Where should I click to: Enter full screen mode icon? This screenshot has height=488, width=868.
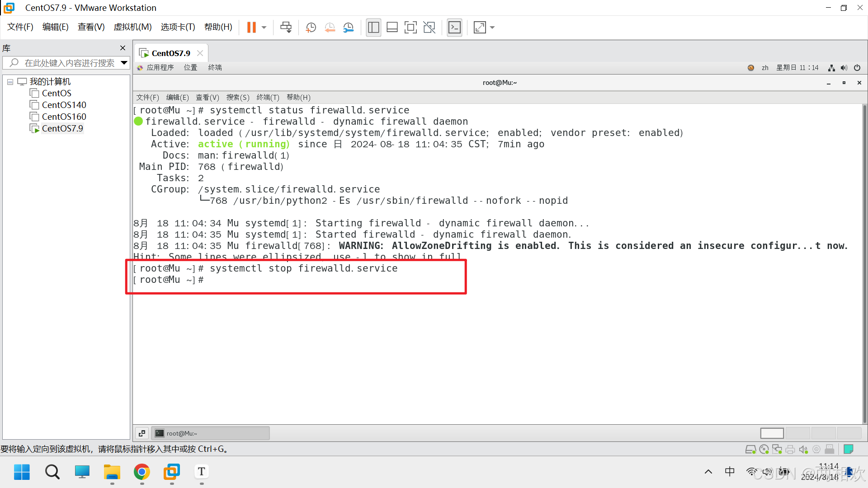coord(410,28)
